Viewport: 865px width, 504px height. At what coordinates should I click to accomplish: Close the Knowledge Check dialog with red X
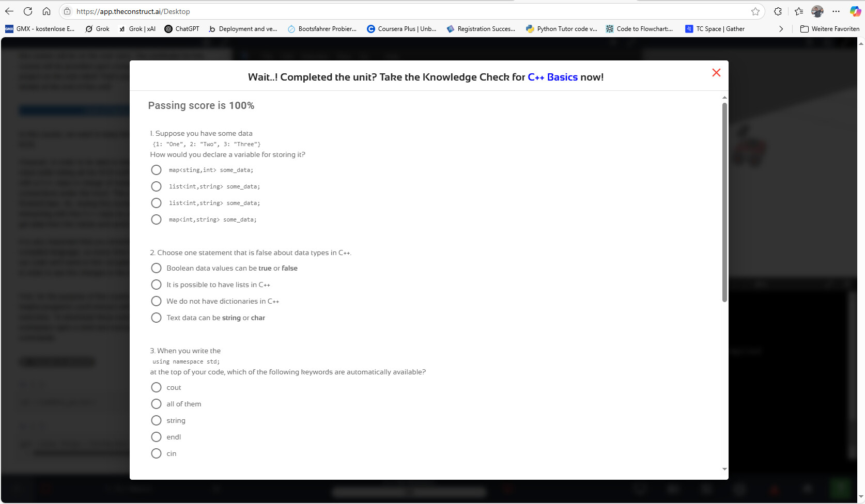716,73
